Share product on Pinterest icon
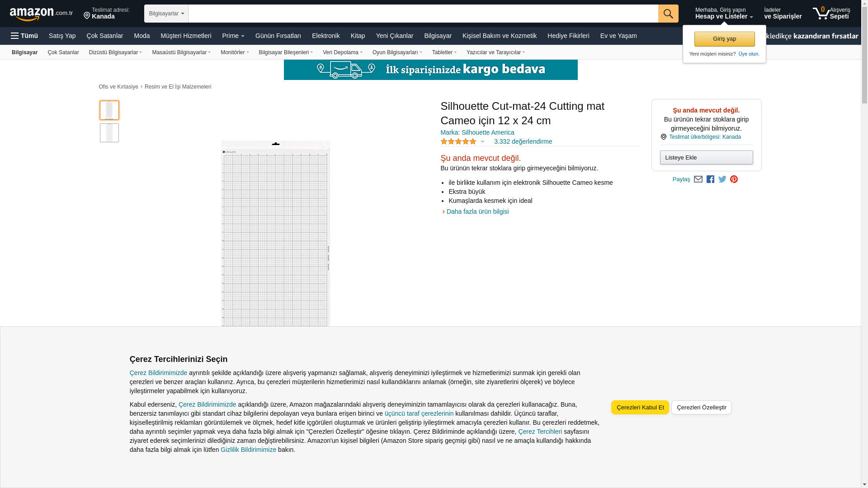Viewport: 868px width, 488px height. (x=734, y=179)
